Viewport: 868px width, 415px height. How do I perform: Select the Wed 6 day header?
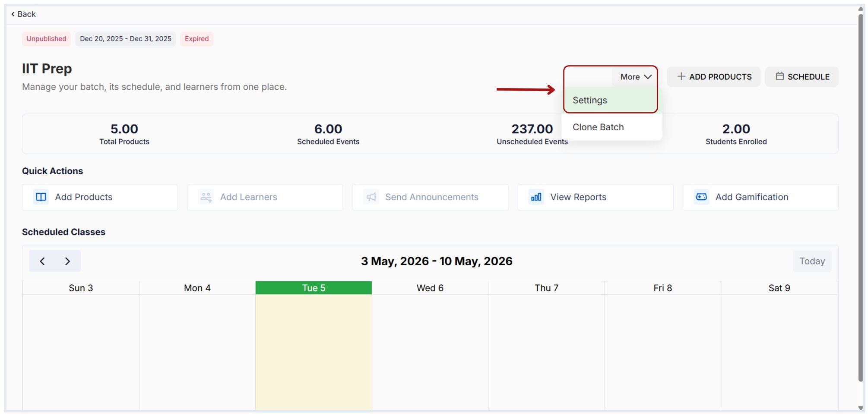point(430,288)
